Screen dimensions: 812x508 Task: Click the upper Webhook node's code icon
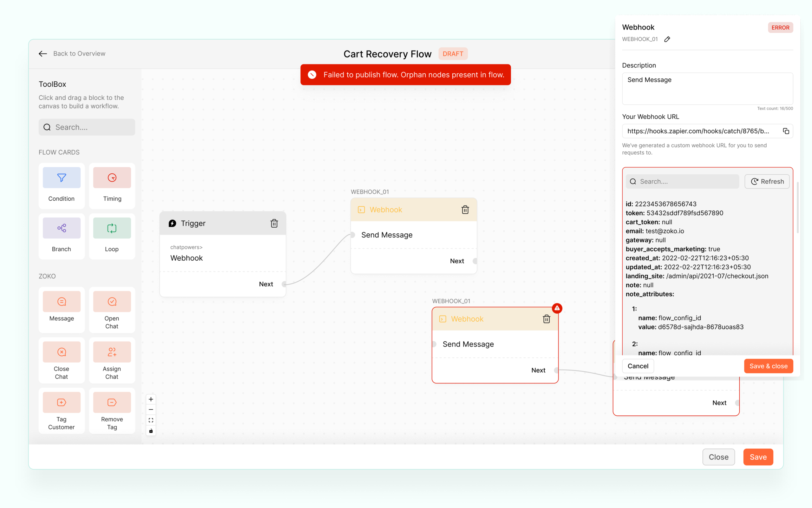tap(361, 210)
